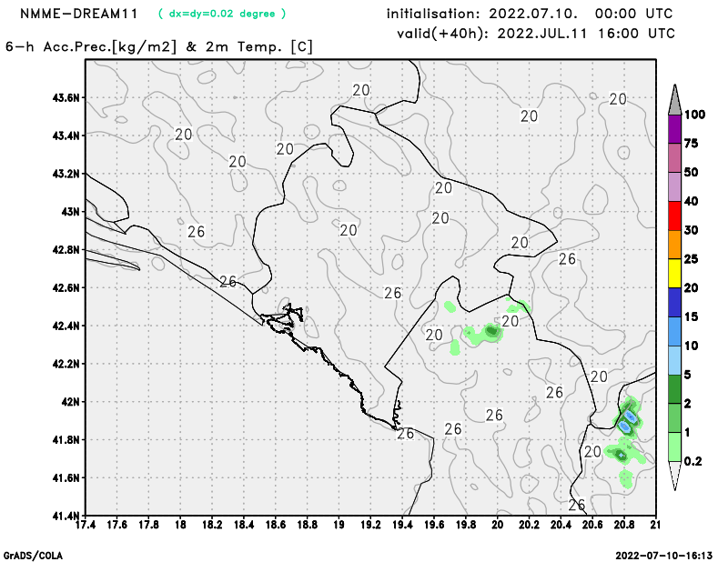This screenshot has width=728, height=562.
Task: Click the white lower arrow tip of the colorbar
Action: point(674,475)
